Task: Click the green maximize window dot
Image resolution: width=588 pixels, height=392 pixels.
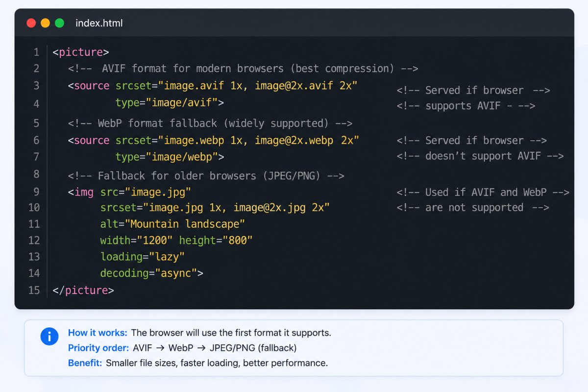Action: (x=59, y=23)
